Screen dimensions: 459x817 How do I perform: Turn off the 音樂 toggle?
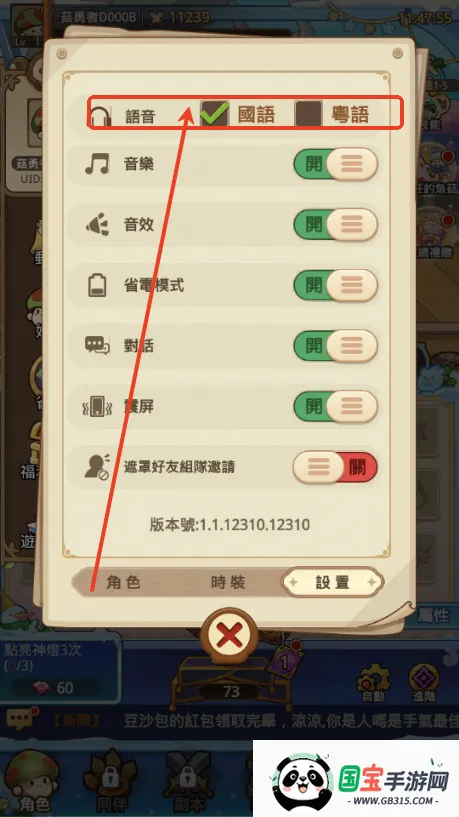click(x=336, y=164)
